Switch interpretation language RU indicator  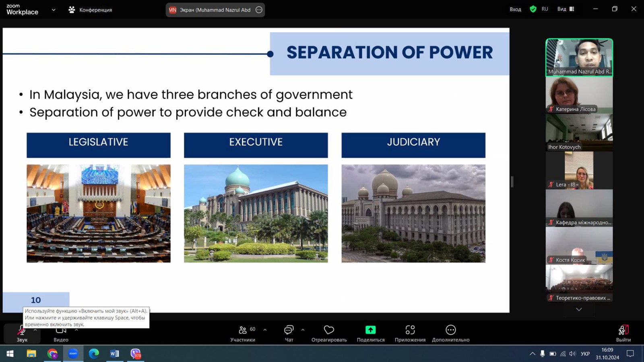coord(545,9)
